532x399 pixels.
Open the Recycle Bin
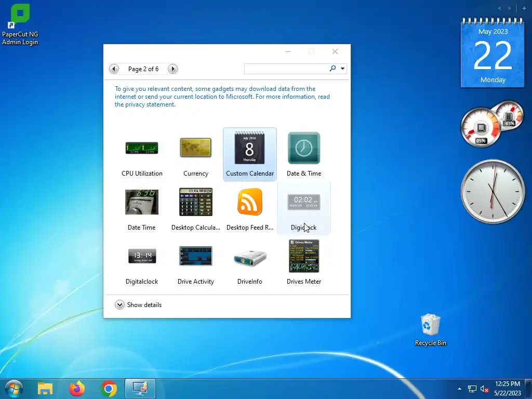point(430,329)
